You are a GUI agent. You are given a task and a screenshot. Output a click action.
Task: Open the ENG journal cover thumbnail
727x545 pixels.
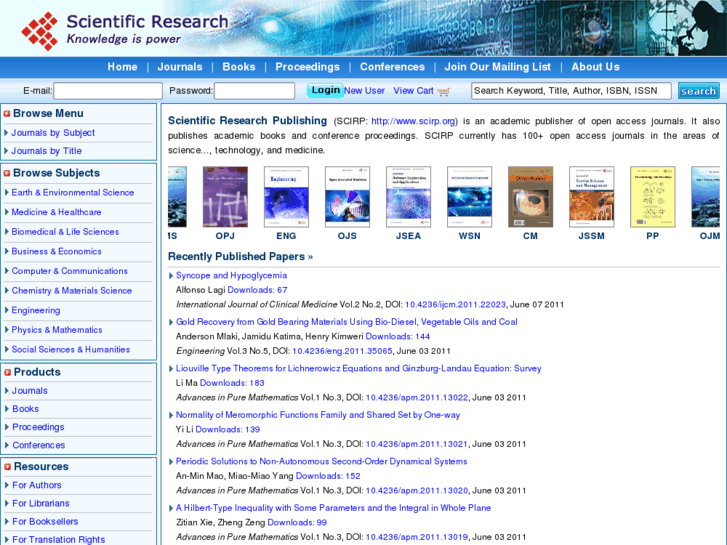286,197
